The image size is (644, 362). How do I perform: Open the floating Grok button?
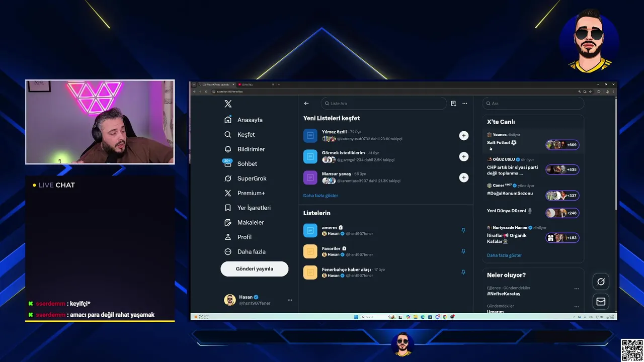coord(601,282)
